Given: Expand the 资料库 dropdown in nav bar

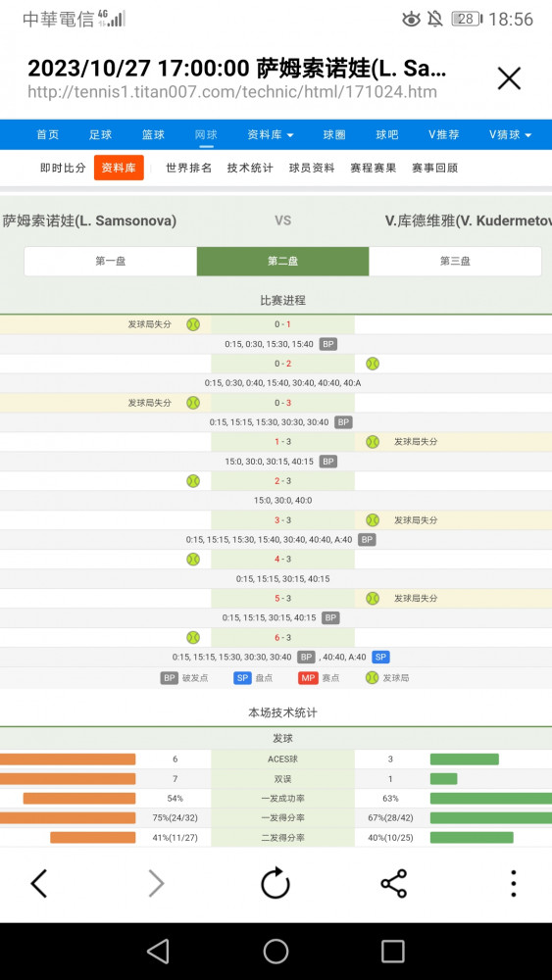Looking at the screenshot, I should pos(270,134).
